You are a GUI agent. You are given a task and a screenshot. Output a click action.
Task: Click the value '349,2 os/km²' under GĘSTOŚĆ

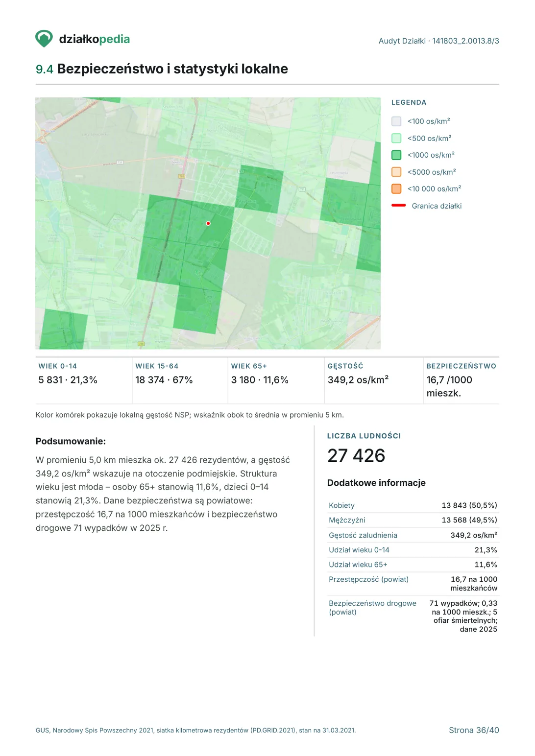[x=358, y=380]
